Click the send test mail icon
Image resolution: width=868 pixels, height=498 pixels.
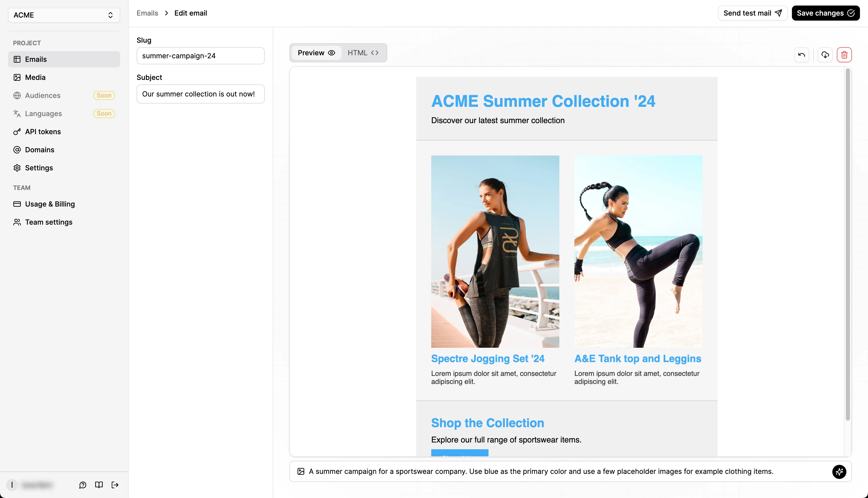click(x=779, y=13)
